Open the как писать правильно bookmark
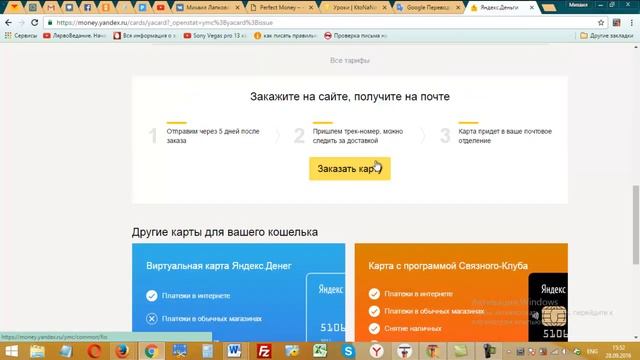Screen dimensions: 640x360 tap(285, 36)
